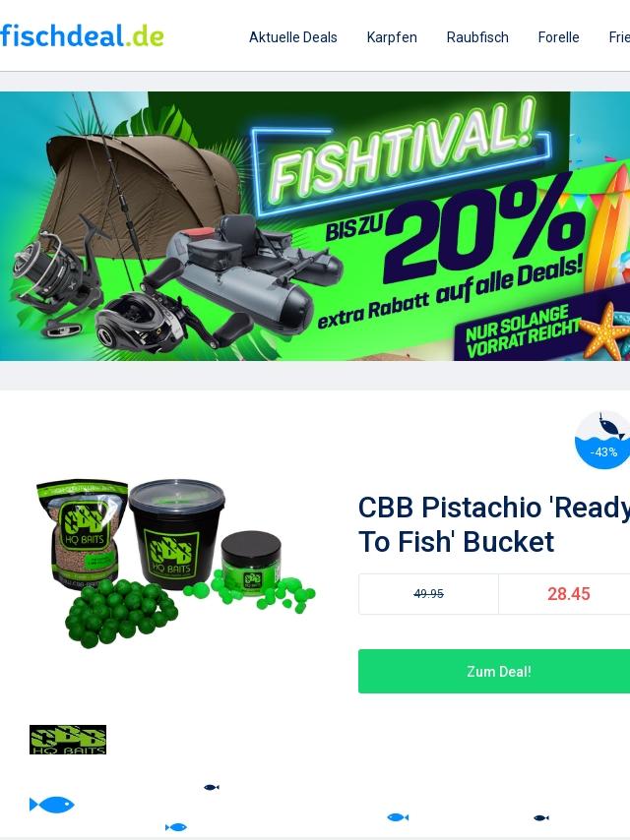Click the CBB HQ Baits brand logo
630x840 pixels.
click(68, 740)
